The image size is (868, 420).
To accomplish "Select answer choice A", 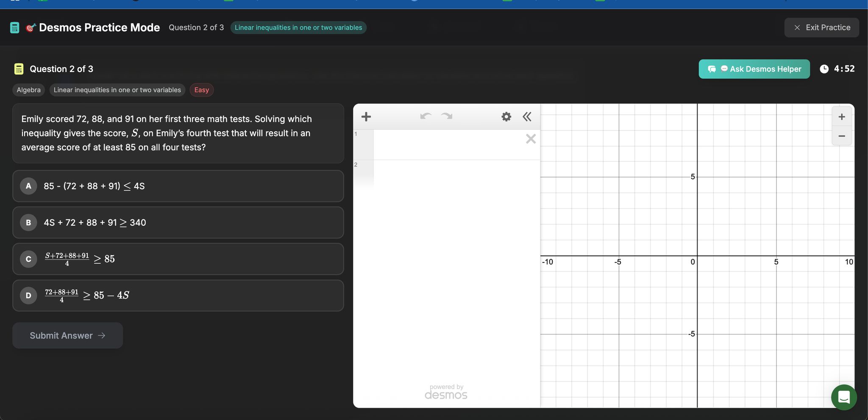I will click(x=178, y=186).
